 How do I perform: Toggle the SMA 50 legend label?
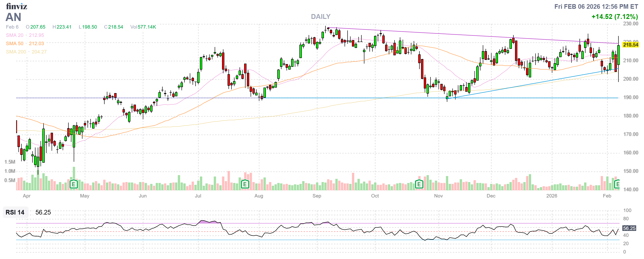point(15,44)
